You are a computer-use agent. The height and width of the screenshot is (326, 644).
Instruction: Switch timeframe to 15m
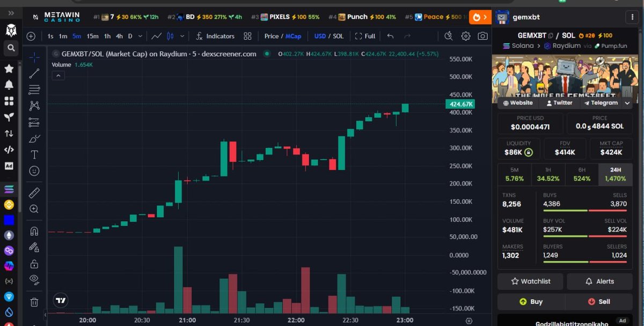[92, 36]
